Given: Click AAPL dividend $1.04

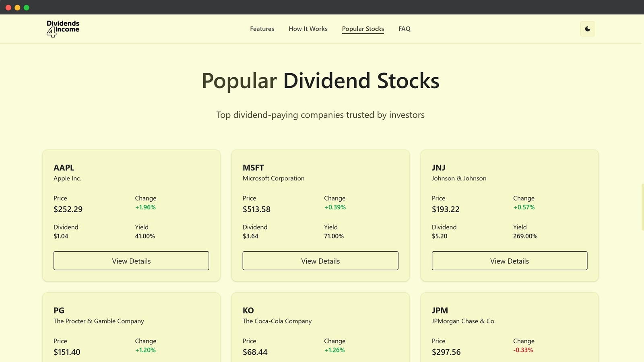Looking at the screenshot, I should 61,236.
